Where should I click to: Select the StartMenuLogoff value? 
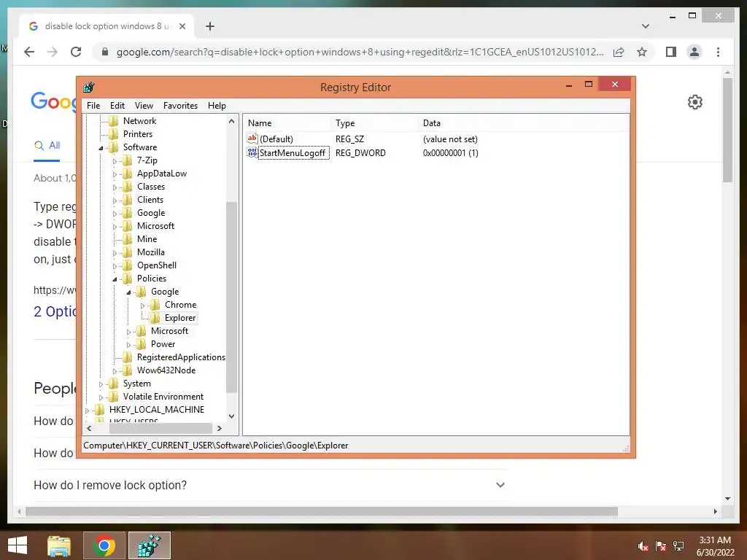tap(293, 153)
